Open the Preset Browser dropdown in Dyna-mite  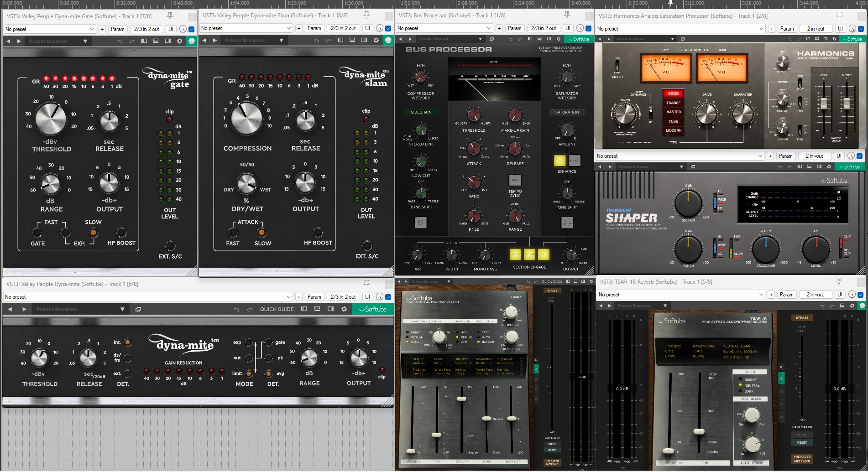coord(122,309)
